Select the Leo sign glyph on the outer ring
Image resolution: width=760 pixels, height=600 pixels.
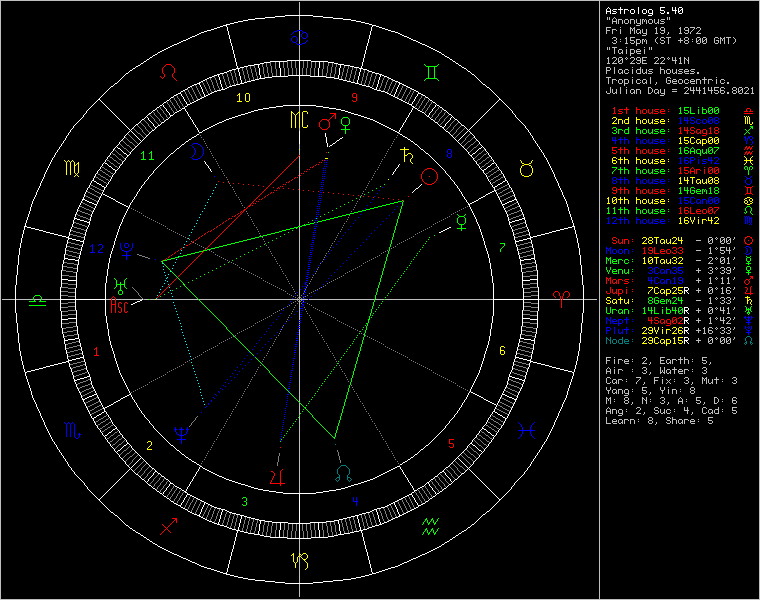click(x=169, y=72)
